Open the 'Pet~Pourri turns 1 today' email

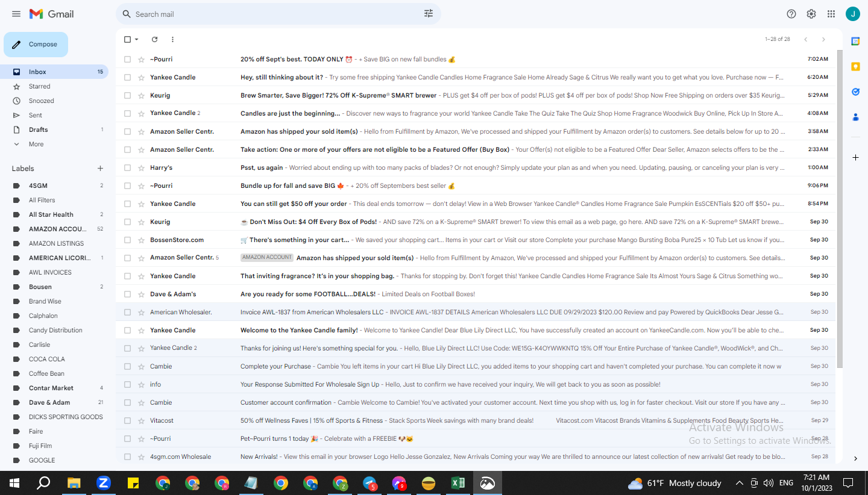[x=476, y=438]
